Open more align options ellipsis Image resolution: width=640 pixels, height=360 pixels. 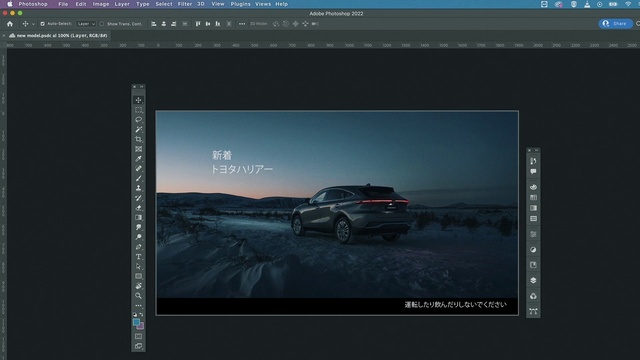click(242, 24)
